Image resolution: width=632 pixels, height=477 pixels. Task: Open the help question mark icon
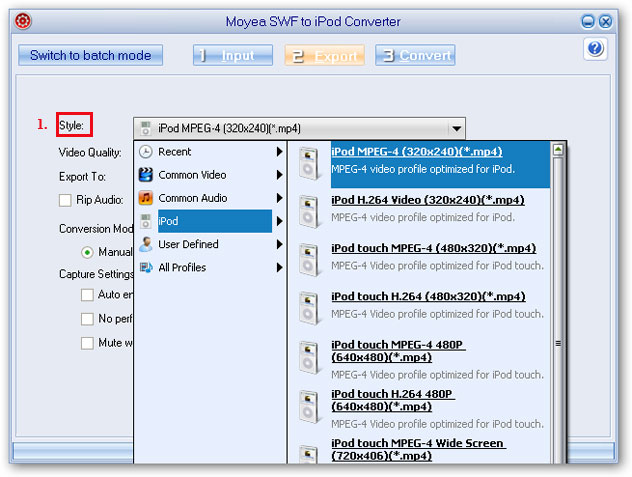point(595,49)
